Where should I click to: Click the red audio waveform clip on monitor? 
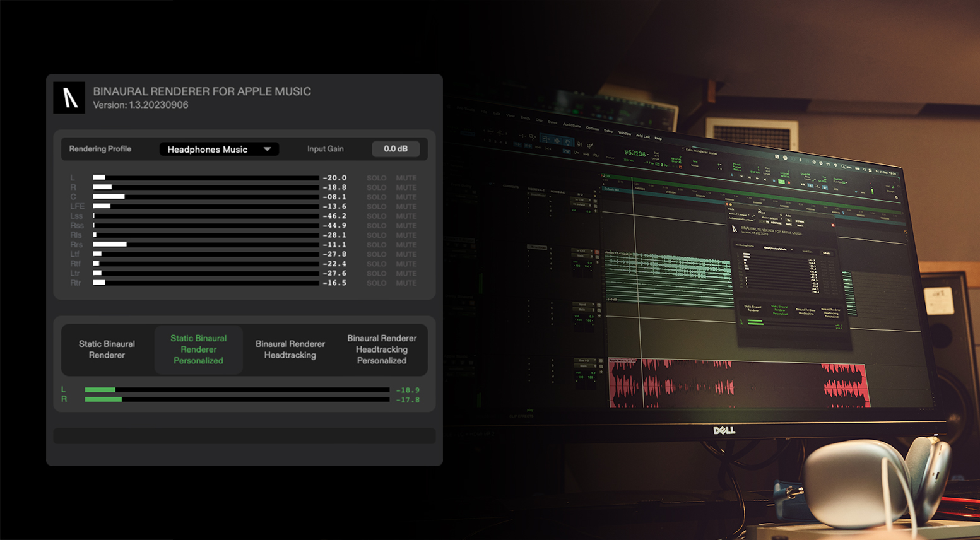(738, 384)
